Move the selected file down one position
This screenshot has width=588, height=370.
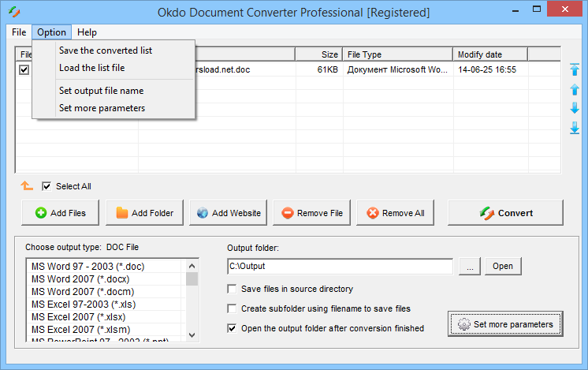click(575, 108)
